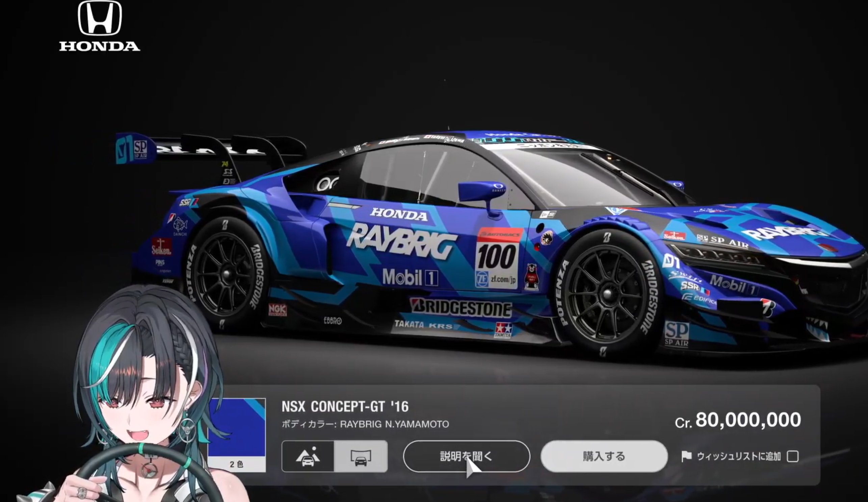868x502 pixels.
Task: Click the HONDA wordmark at top left
Action: click(100, 46)
